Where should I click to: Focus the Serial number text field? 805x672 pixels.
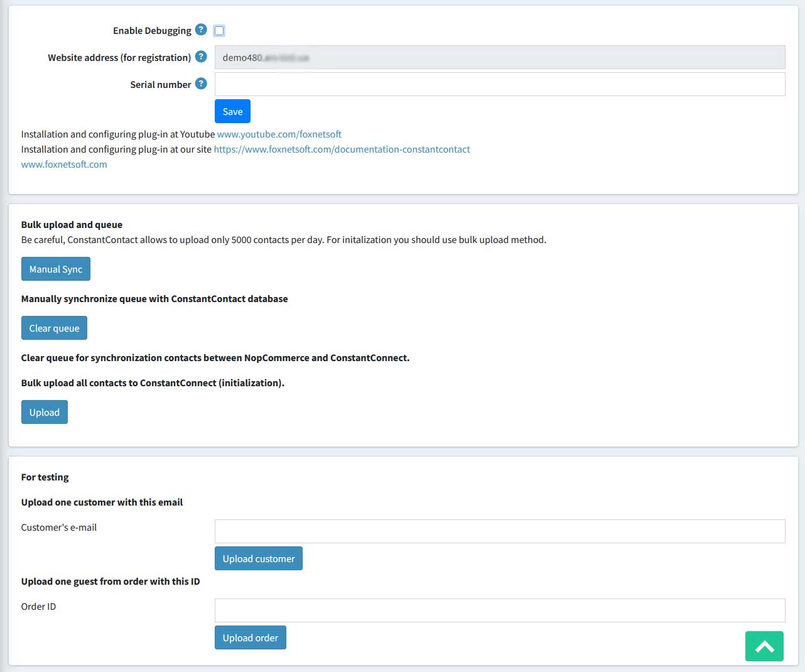pyautogui.click(x=499, y=84)
